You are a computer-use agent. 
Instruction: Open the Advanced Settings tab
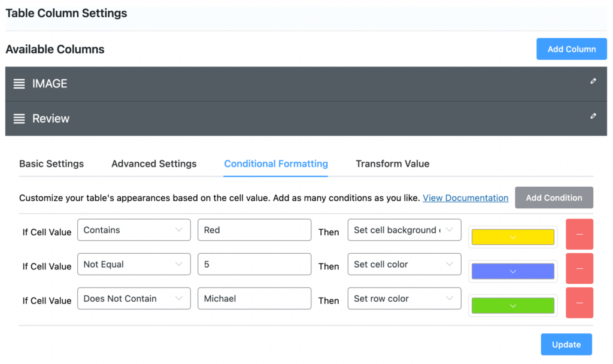[x=154, y=164]
